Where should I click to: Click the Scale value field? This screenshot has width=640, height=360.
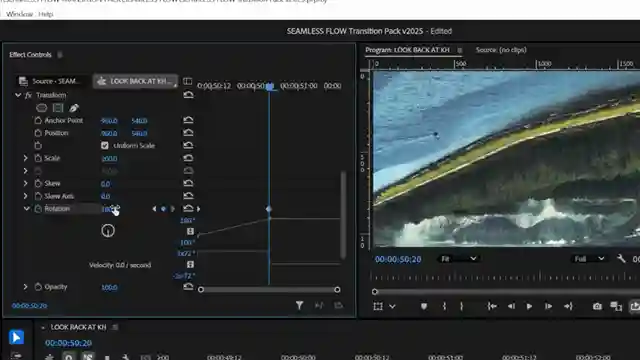tap(109, 158)
